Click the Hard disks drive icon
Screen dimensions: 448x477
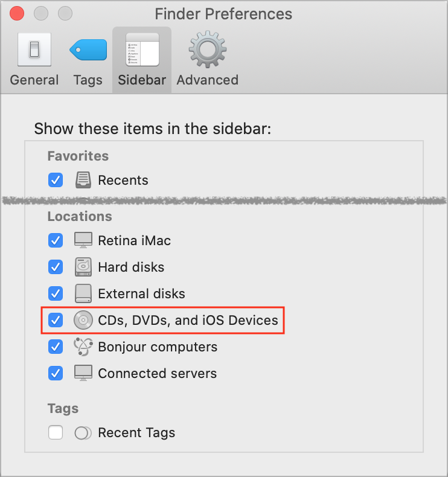[83, 267]
